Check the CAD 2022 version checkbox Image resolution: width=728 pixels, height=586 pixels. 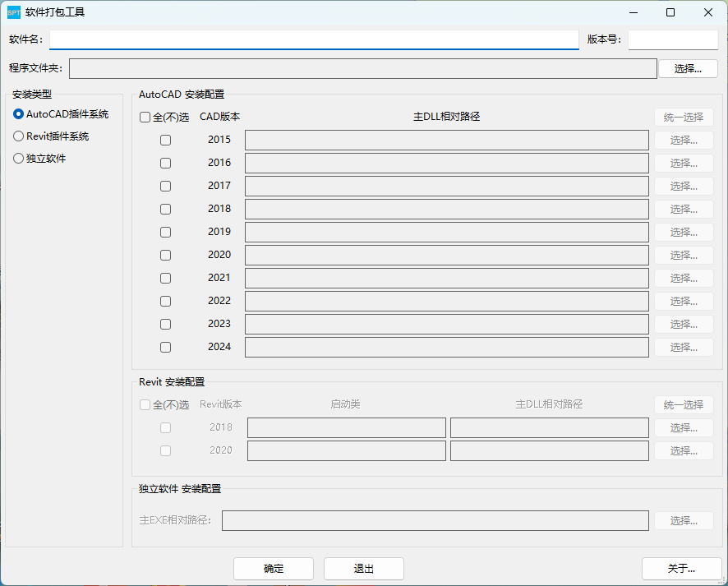[165, 301]
